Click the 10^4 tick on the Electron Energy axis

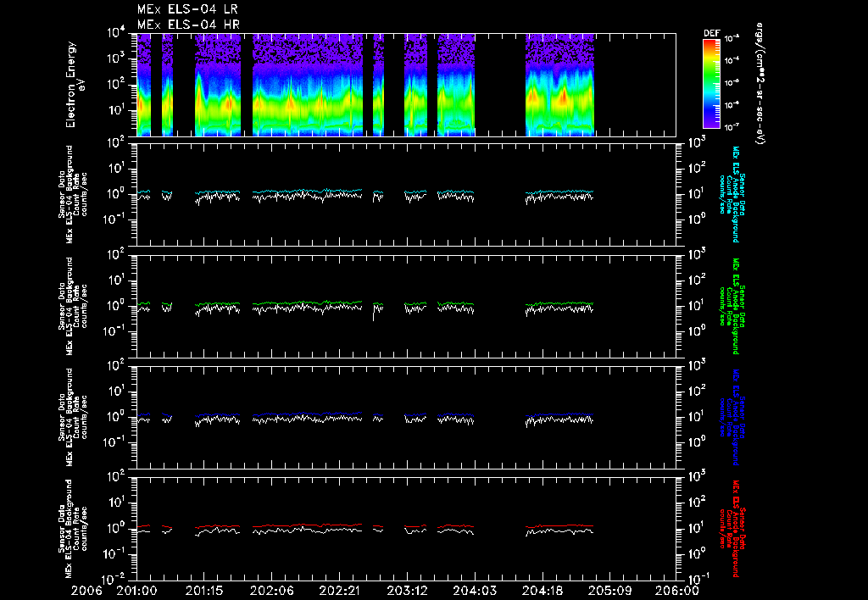tap(116, 33)
